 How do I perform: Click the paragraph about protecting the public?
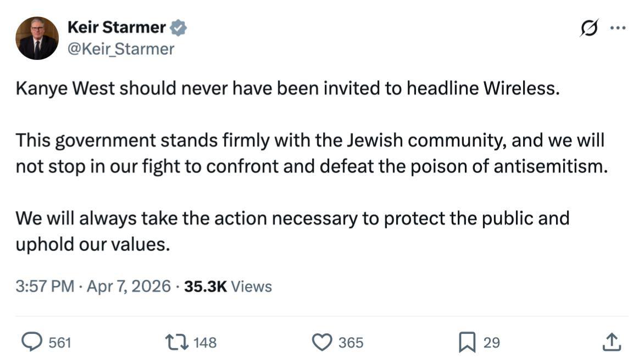[x=292, y=231]
